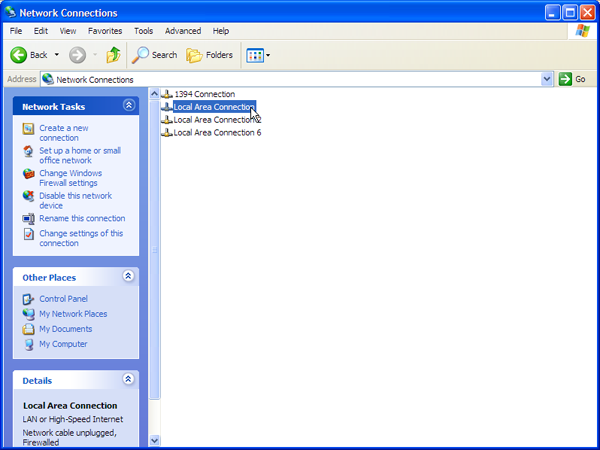Open the Back history dropdown arrow
The image size is (600, 450).
pos(57,55)
